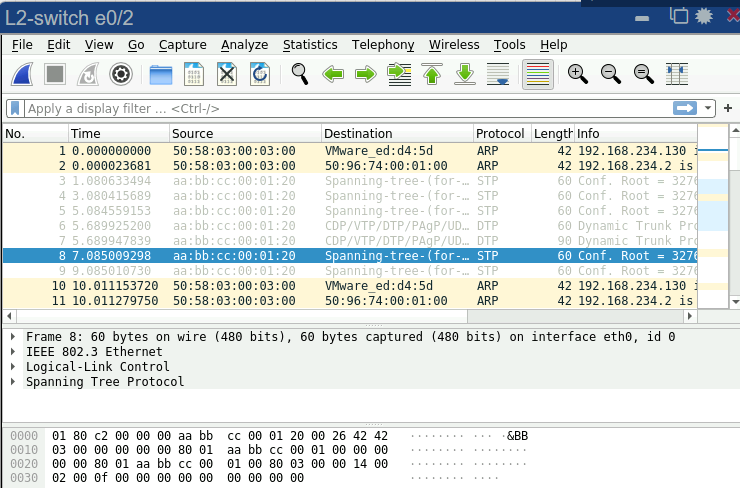Apply the display filter arrow button
Image resolution: width=740 pixels, height=488 pixels.
pos(685,108)
